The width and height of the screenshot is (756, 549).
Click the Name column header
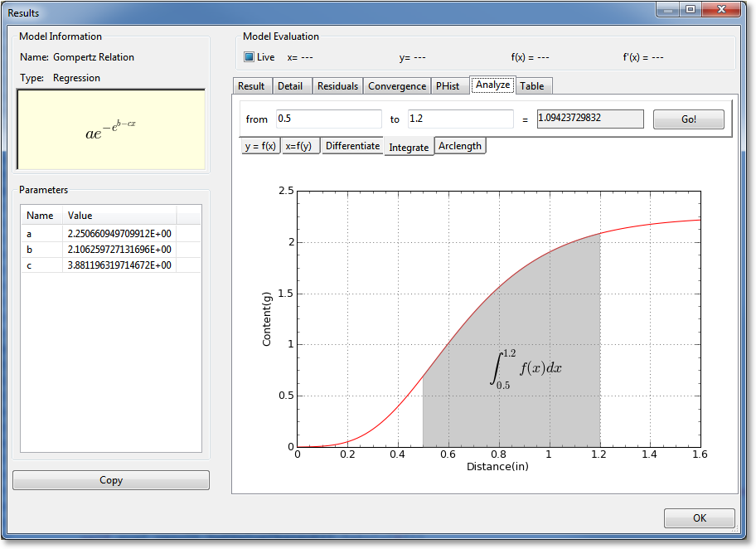pos(41,215)
